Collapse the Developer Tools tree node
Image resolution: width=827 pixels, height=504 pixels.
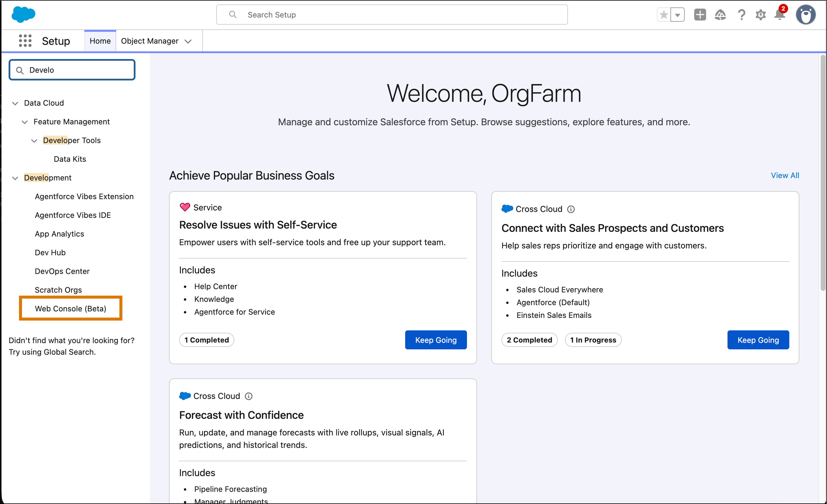point(34,140)
